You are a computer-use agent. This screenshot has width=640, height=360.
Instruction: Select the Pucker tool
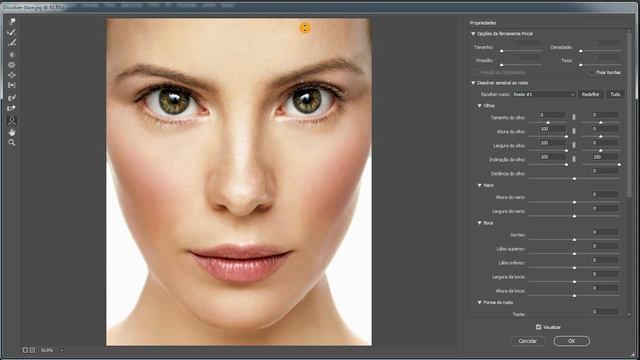12,65
